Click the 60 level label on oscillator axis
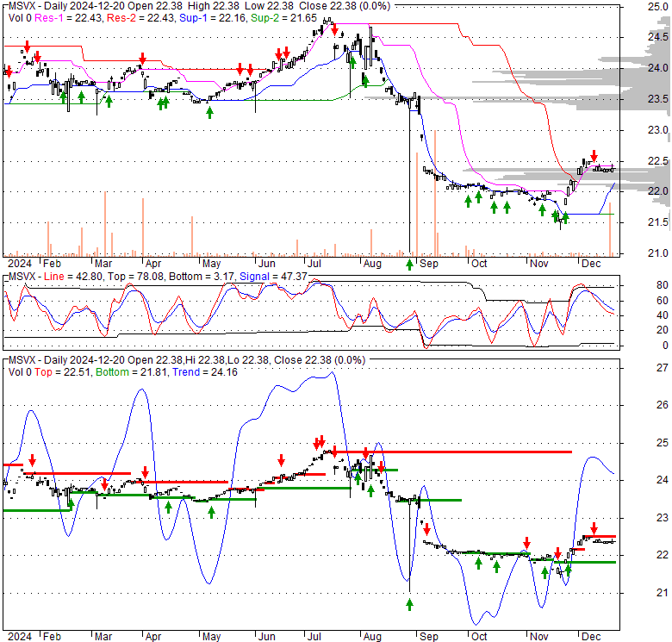This screenshot has height=642, width=672. tap(663, 301)
